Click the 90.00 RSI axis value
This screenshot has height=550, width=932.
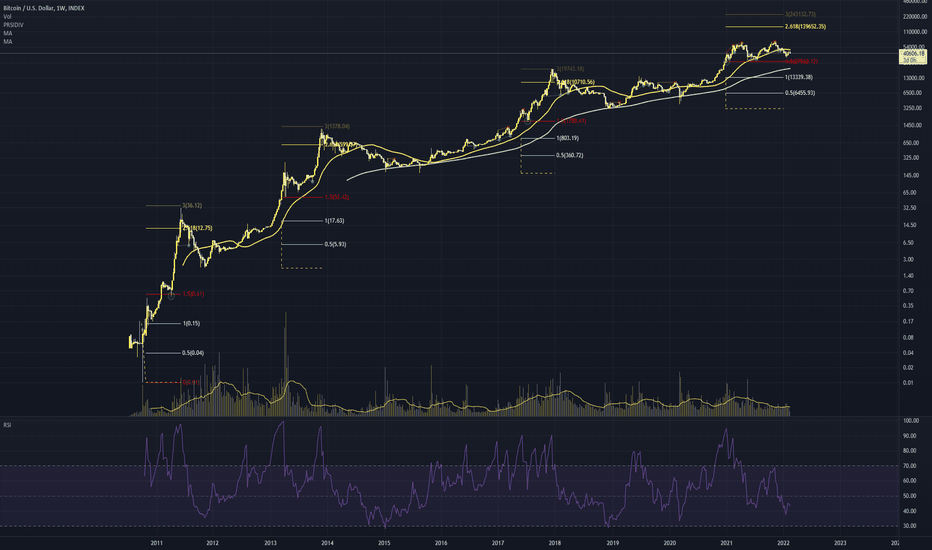coord(910,436)
